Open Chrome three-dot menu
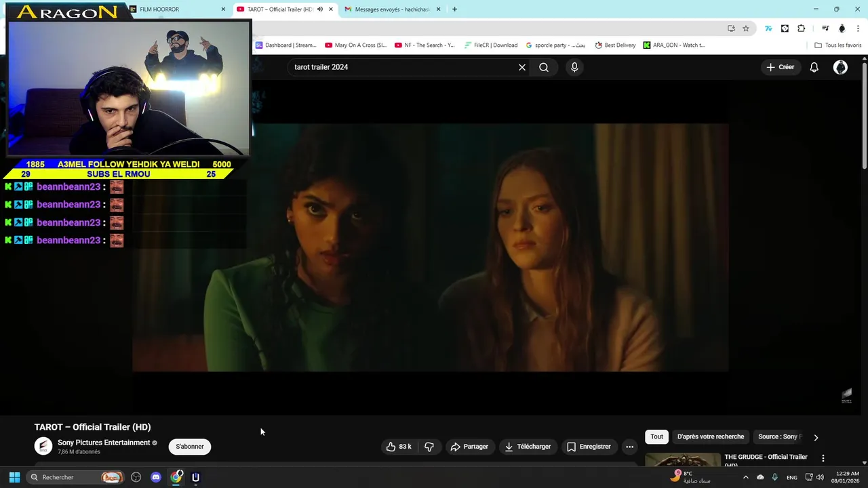Image resolution: width=868 pixels, height=488 pixels. pos(859,28)
